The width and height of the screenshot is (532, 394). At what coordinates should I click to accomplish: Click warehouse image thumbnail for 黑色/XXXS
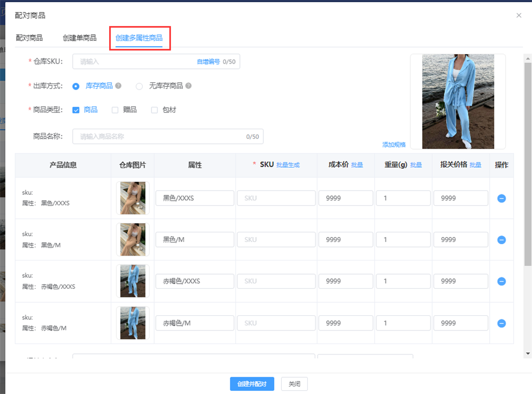pos(133,198)
